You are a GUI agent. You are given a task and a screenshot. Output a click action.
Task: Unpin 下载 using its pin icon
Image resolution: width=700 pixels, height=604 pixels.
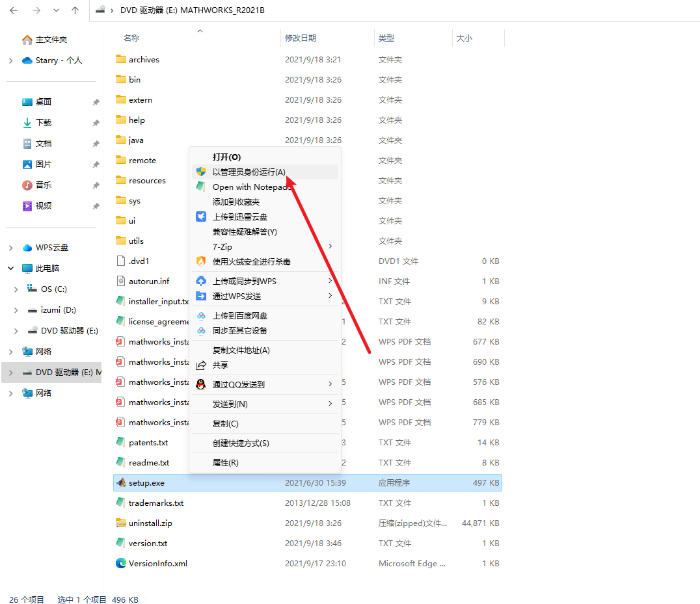(x=96, y=123)
